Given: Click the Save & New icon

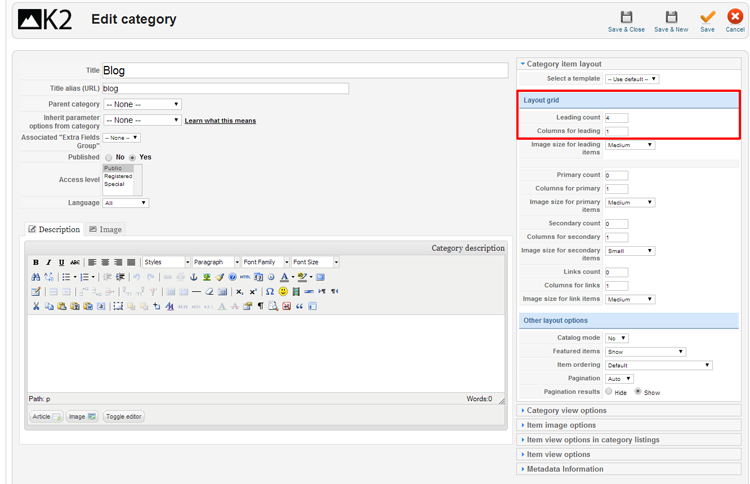Looking at the screenshot, I should 671,18.
